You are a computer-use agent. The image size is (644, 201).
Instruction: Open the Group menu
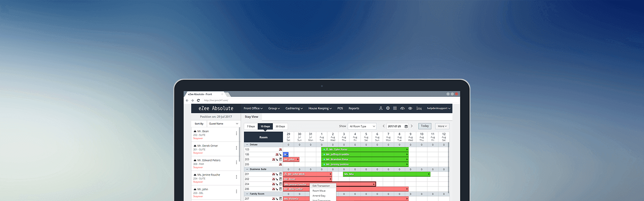pos(274,108)
